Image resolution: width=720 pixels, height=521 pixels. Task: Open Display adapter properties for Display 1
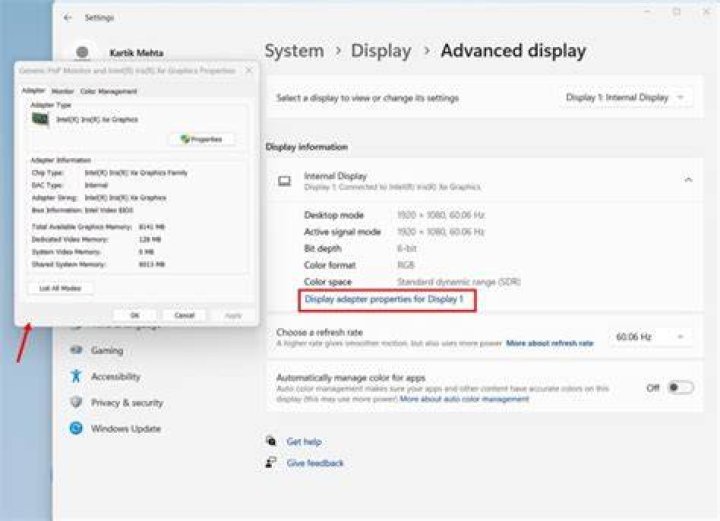(384, 299)
